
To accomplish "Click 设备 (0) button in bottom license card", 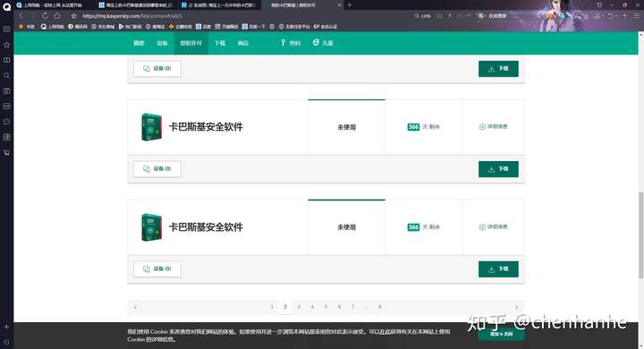I will tap(157, 268).
